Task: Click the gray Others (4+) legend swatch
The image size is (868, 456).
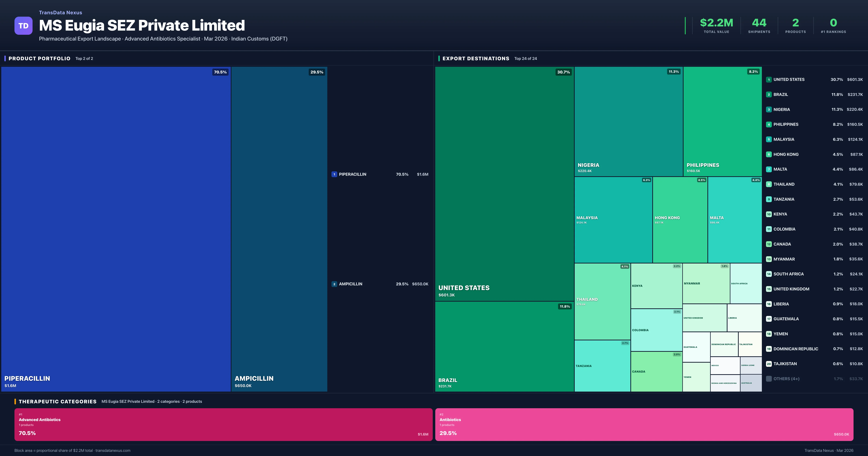Action: [x=769, y=379]
